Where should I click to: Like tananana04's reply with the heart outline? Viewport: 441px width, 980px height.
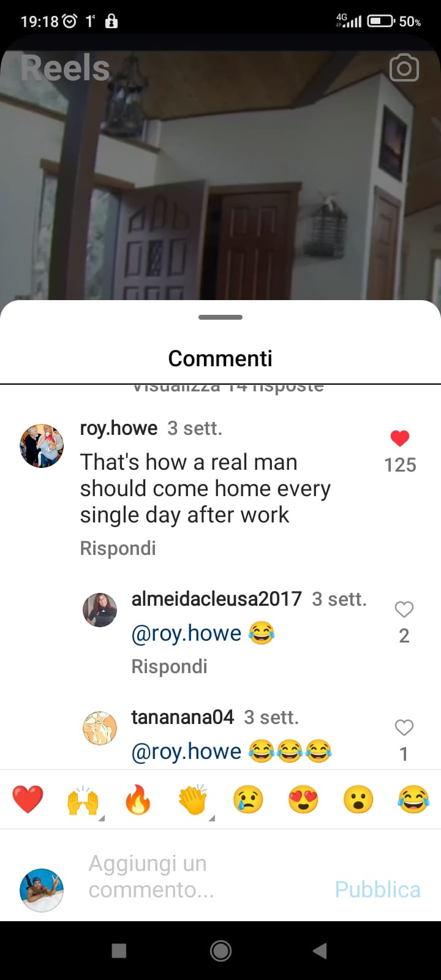404,727
